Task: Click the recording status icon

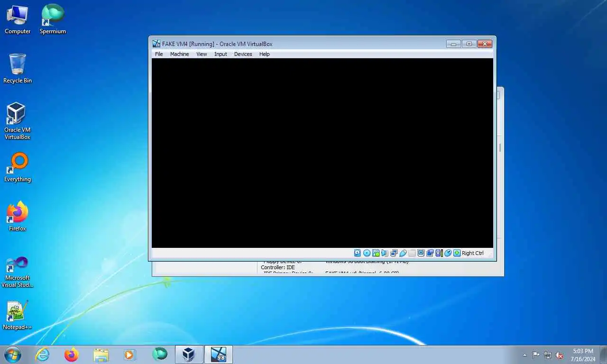Action: coord(430,253)
